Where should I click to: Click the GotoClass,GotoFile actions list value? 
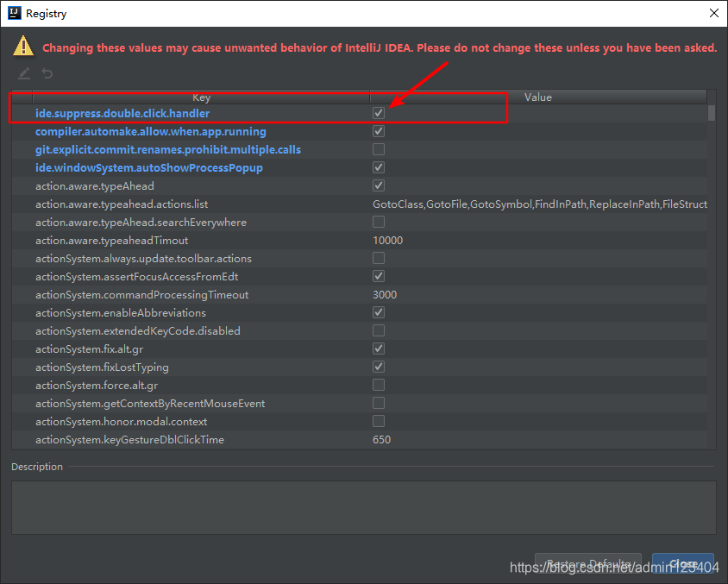pyautogui.click(x=539, y=204)
